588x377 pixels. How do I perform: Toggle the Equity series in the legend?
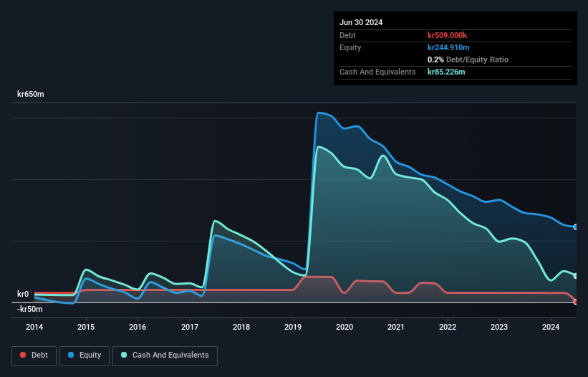(x=85, y=355)
